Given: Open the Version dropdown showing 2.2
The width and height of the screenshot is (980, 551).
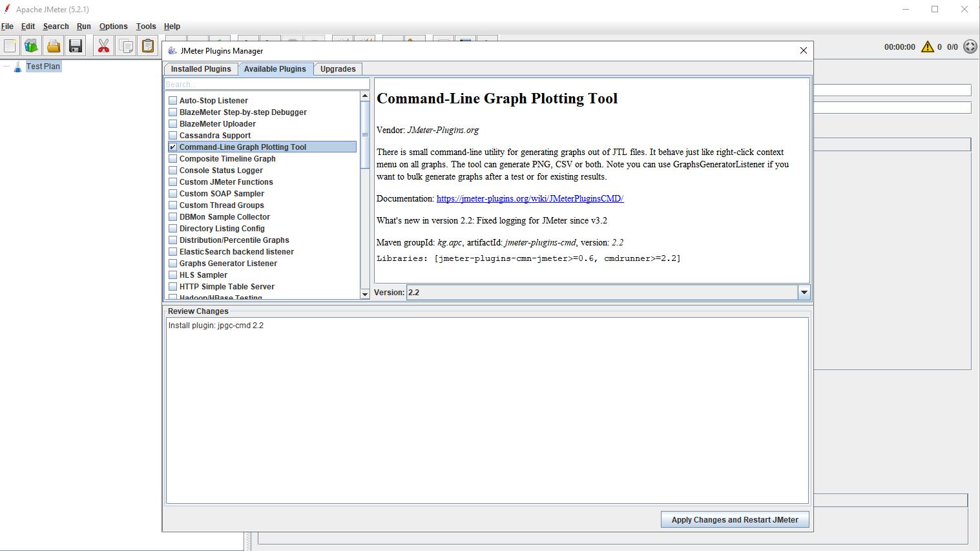Looking at the screenshot, I should click(x=804, y=292).
